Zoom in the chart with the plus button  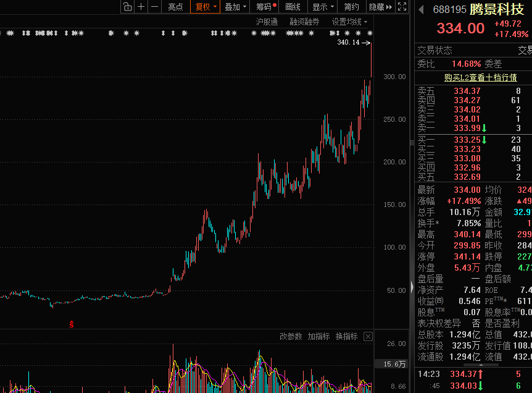click(141, 7)
